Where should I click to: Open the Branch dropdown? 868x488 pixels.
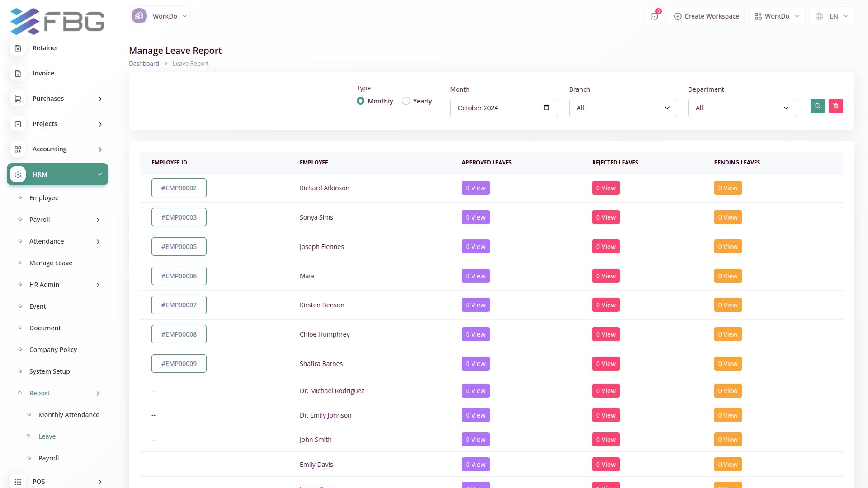(623, 108)
